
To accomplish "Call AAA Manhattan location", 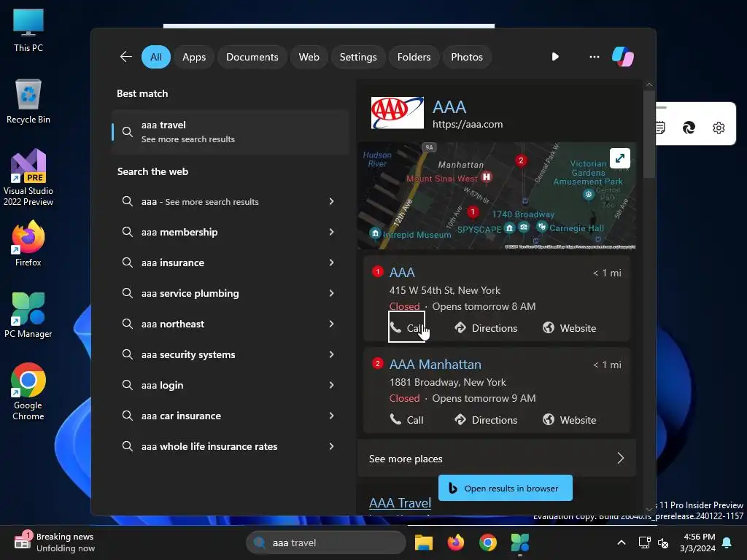I will (407, 419).
